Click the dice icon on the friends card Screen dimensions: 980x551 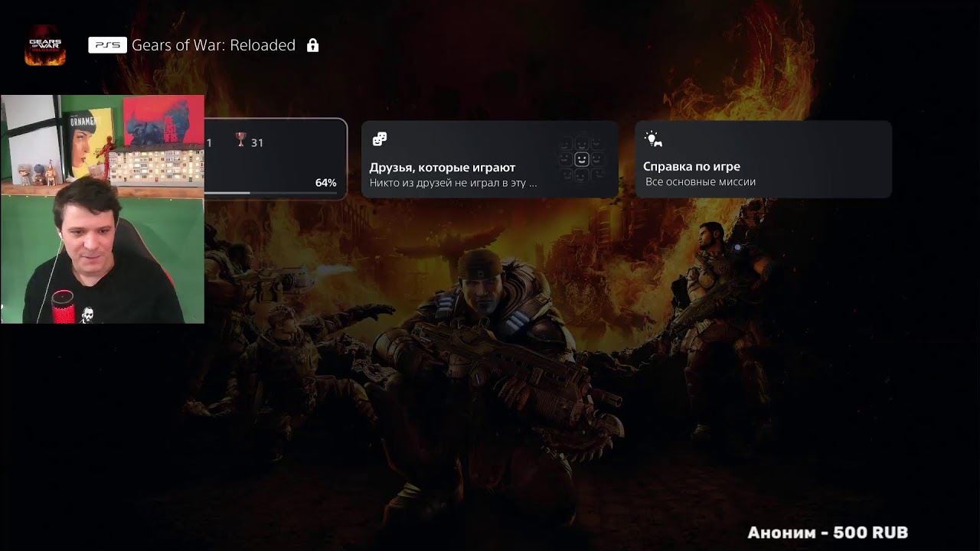[379, 139]
